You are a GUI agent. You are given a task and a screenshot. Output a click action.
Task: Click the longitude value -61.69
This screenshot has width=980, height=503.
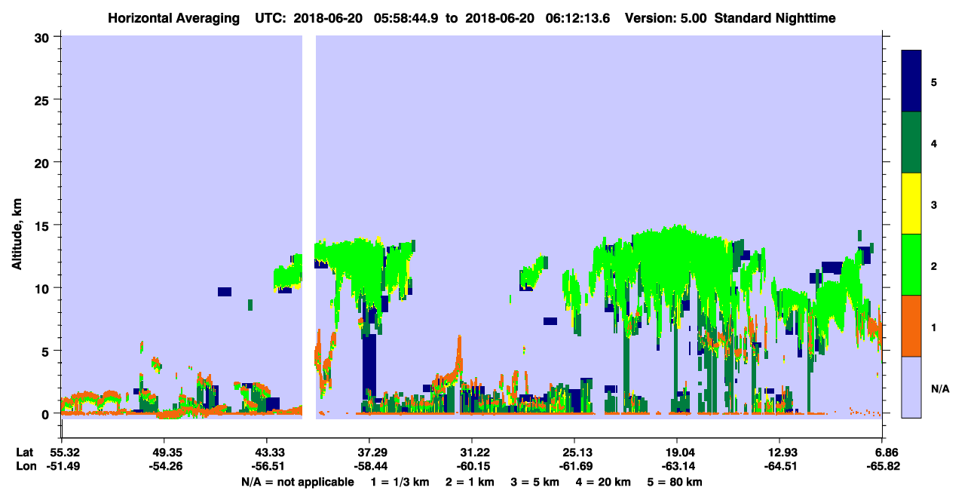(x=574, y=466)
